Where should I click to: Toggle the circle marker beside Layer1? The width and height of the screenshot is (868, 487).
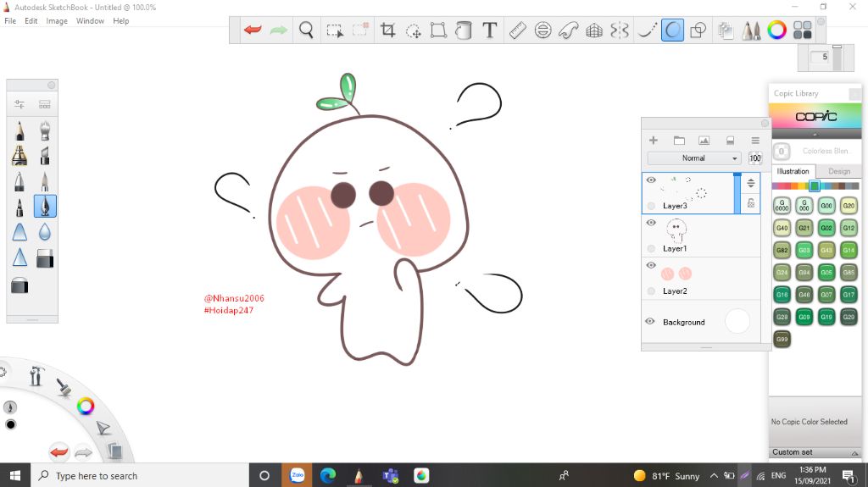[651, 248]
